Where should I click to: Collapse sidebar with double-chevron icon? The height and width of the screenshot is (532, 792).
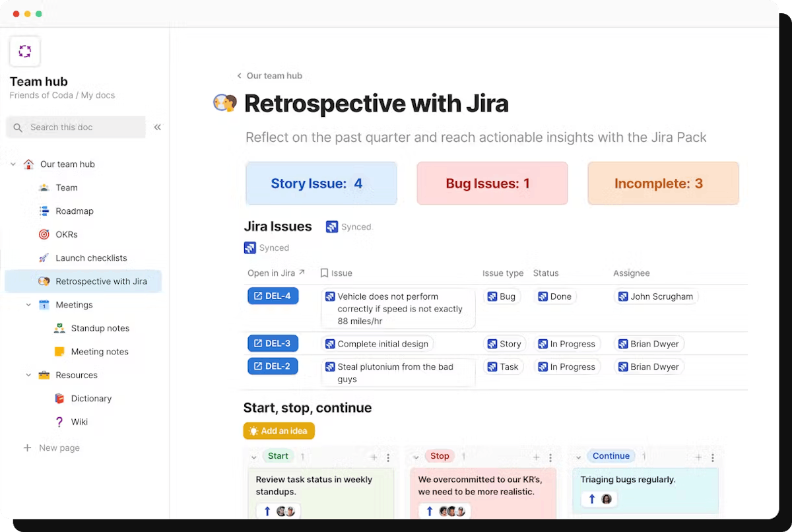(157, 127)
